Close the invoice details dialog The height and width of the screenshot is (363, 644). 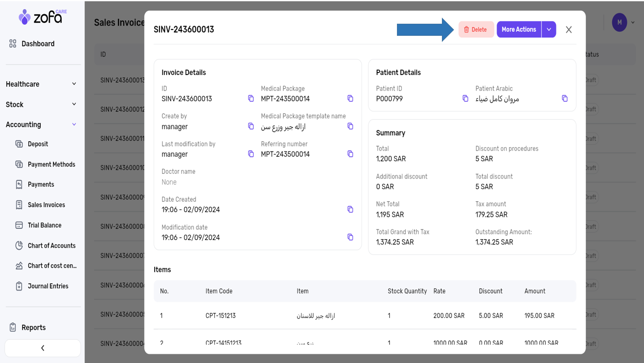(x=569, y=30)
